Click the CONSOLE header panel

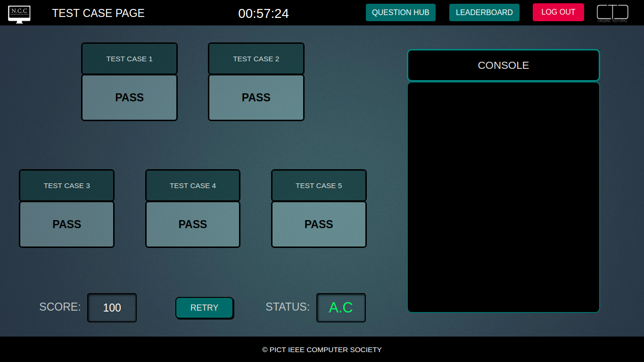(x=504, y=66)
